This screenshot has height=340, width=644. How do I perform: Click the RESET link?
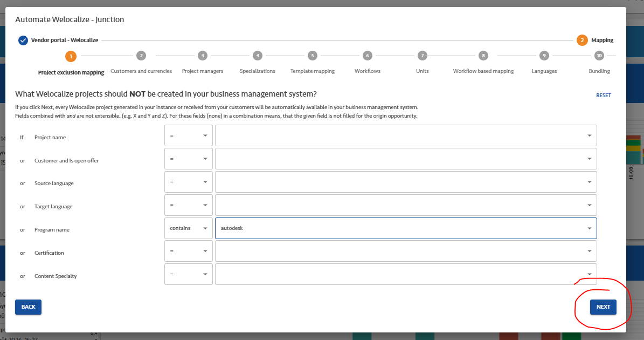coord(604,96)
